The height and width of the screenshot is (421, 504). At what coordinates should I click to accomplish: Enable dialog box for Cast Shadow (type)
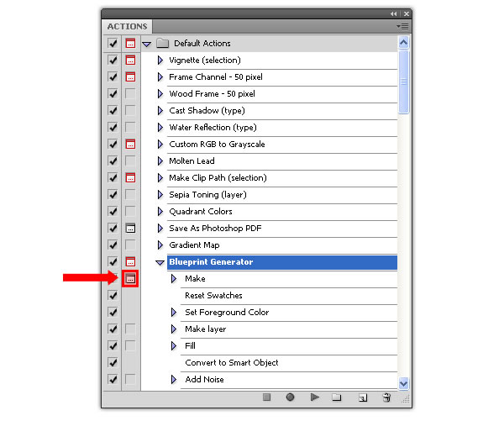point(130,111)
